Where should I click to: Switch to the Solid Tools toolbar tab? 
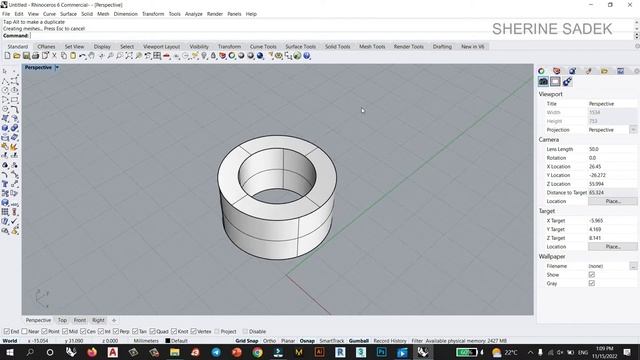(338, 47)
